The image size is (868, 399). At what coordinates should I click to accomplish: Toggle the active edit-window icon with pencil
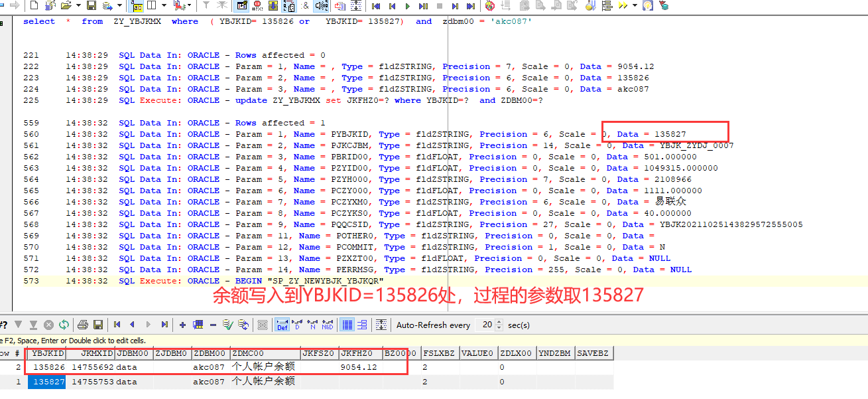coord(241,6)
